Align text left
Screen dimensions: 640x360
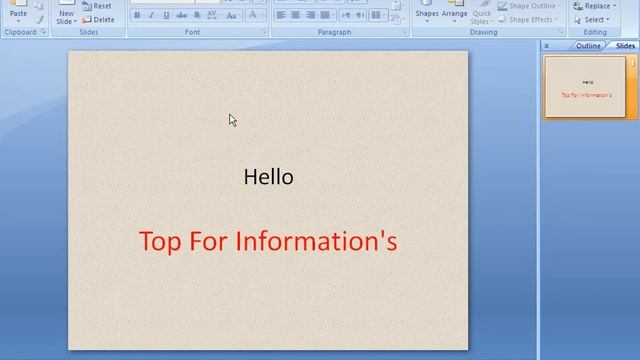tap(281, 16)
